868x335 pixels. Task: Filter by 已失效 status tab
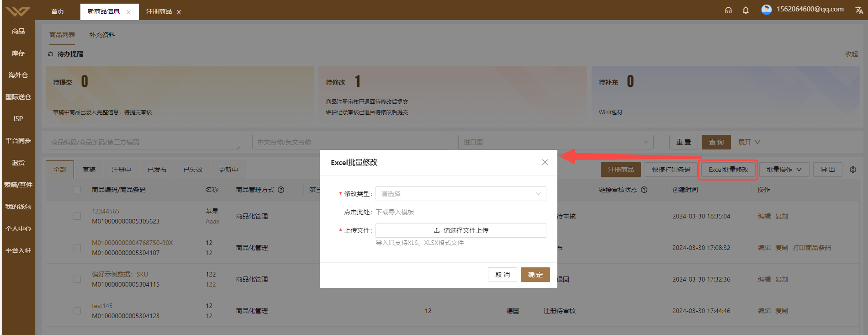click(193, 170)
